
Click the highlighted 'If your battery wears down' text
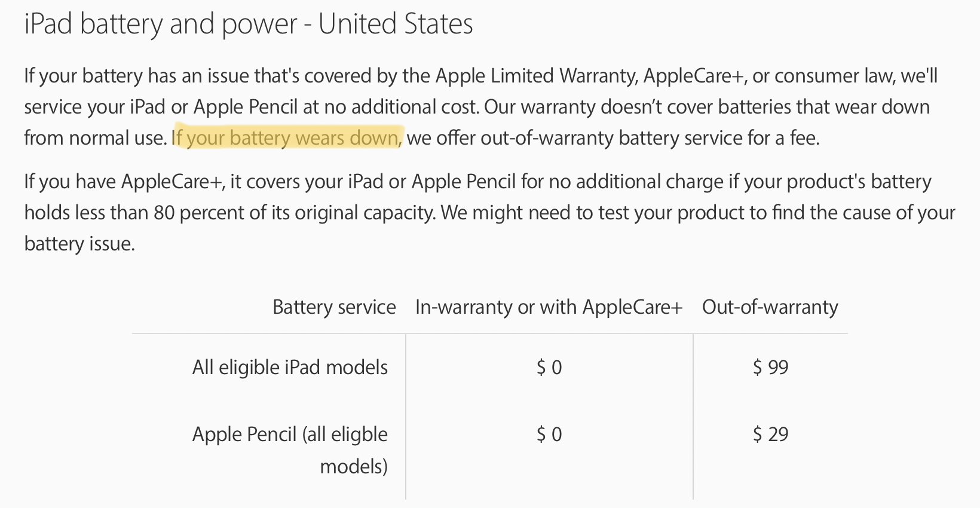[287, 138]
